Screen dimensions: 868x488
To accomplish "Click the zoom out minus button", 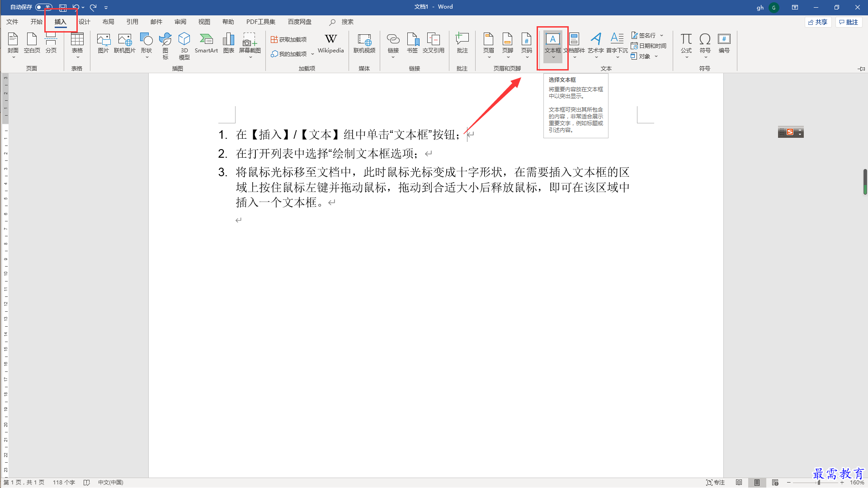I will [789, 483].
